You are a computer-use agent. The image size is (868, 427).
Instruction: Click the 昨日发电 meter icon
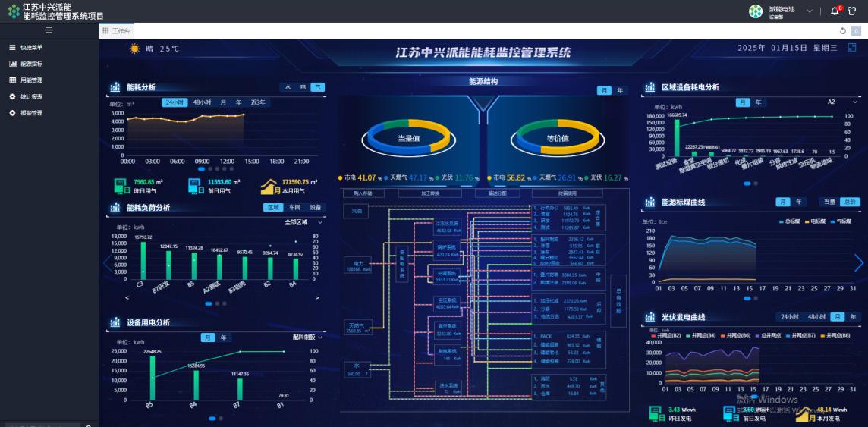point(657,414)
